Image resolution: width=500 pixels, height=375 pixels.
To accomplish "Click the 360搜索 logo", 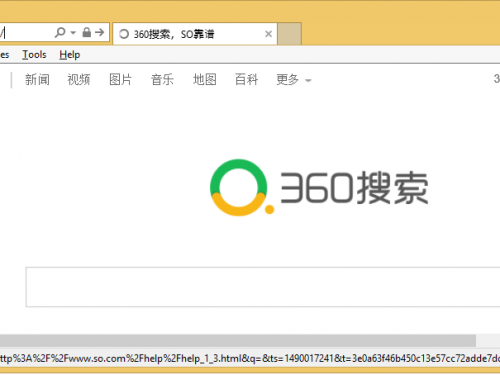I will click(319, 188).
